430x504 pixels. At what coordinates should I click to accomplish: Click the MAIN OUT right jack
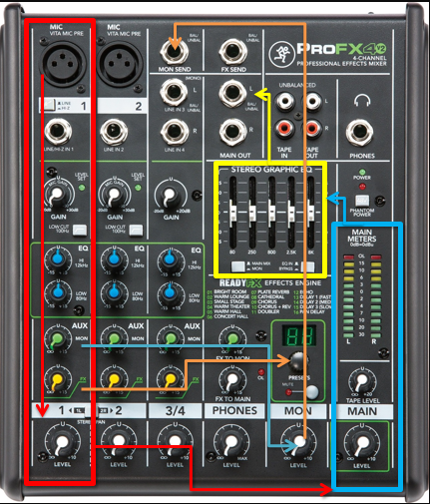pos(233,132)
